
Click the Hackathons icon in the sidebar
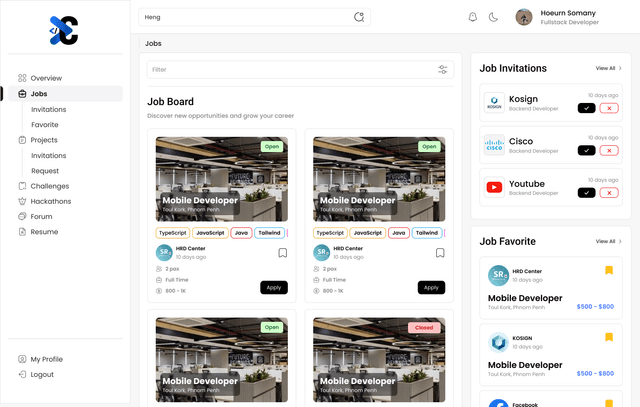[22, 201]
